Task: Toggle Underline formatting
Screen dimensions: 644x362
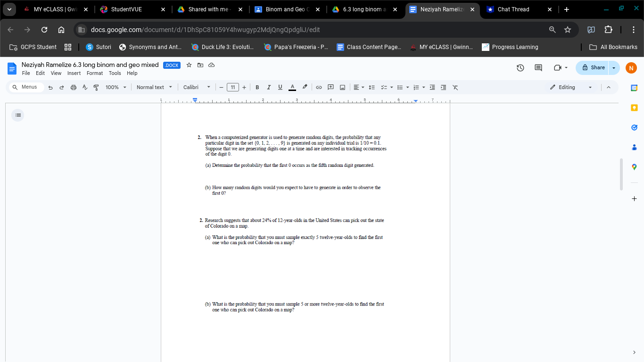Action: [x=280, y=87]
